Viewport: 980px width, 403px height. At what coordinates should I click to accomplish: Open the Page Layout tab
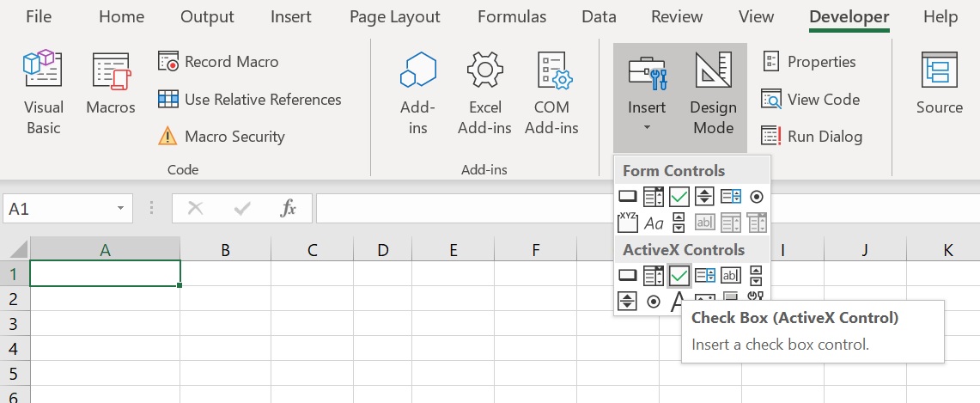[395, 17]
